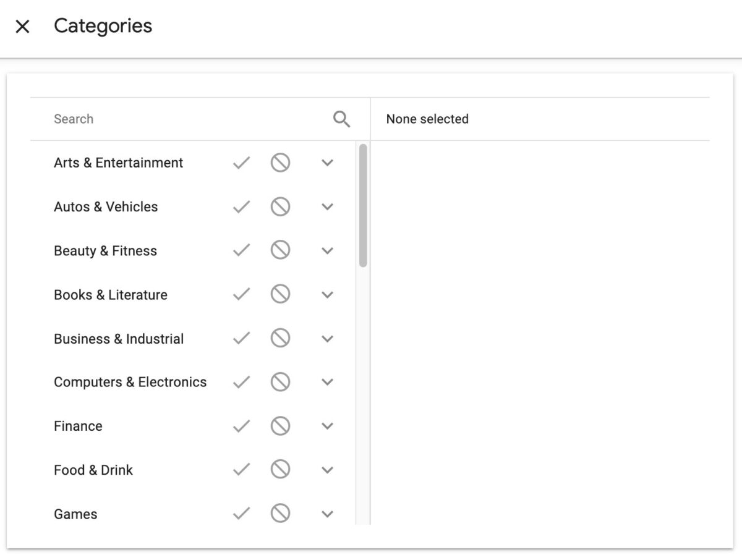The height and width of the screenshot is (560, 742).
Task: Block the Beauty & Fitness category
Action: (x=280, y=250)
